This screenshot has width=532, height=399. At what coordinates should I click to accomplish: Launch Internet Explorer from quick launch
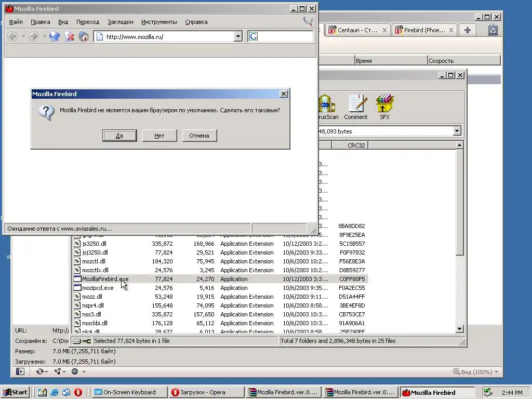(54, 392)
